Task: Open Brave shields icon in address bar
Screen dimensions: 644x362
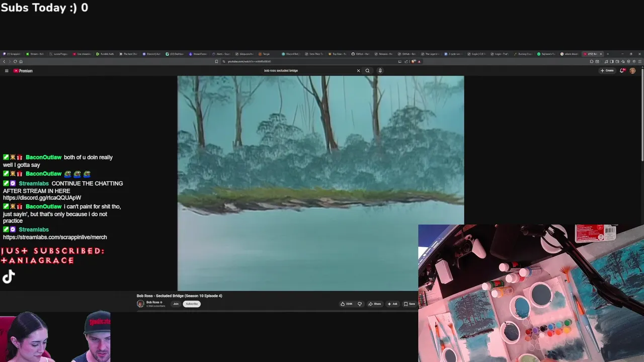Action: [413, 61]
